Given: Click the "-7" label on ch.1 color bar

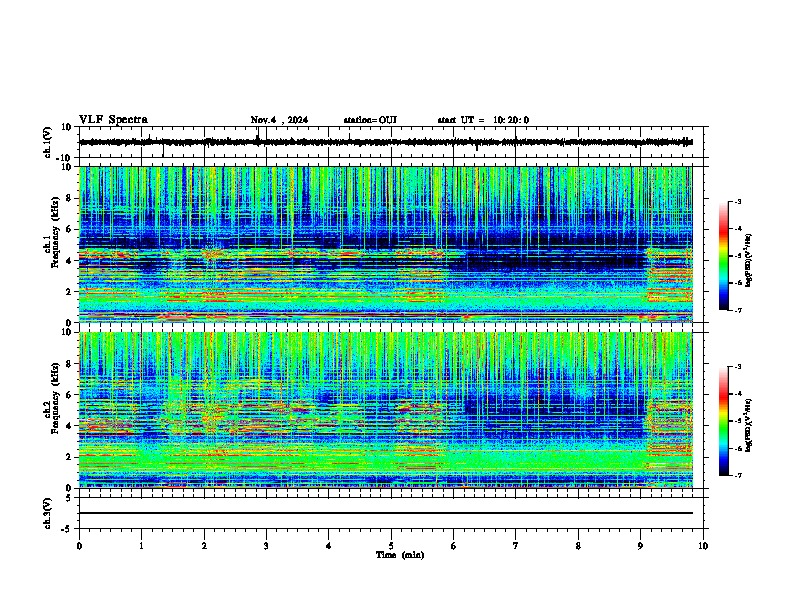Looking at the screenshot, I should click(738, 310).
